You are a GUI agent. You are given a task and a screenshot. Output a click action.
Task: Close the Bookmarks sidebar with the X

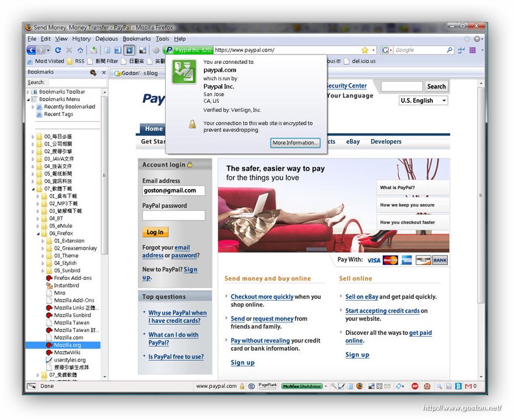tap(104, 72)
